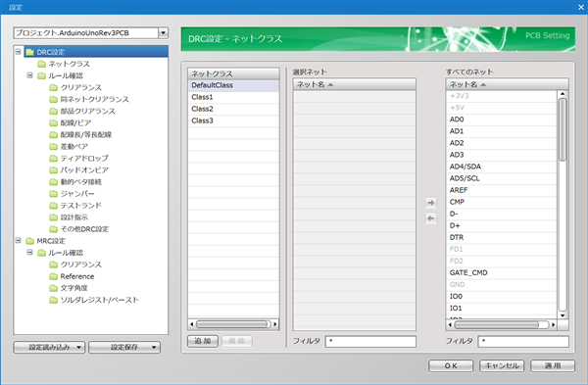Select Class2 in net class list
Viewport: 588px width, 385px height.
point(233,109)
